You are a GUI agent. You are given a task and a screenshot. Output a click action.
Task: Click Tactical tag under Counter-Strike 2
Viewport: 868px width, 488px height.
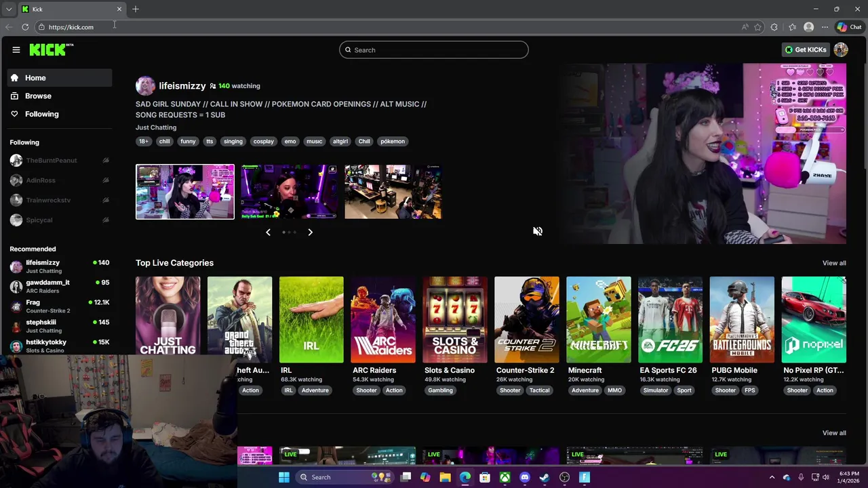coord(539,390)
